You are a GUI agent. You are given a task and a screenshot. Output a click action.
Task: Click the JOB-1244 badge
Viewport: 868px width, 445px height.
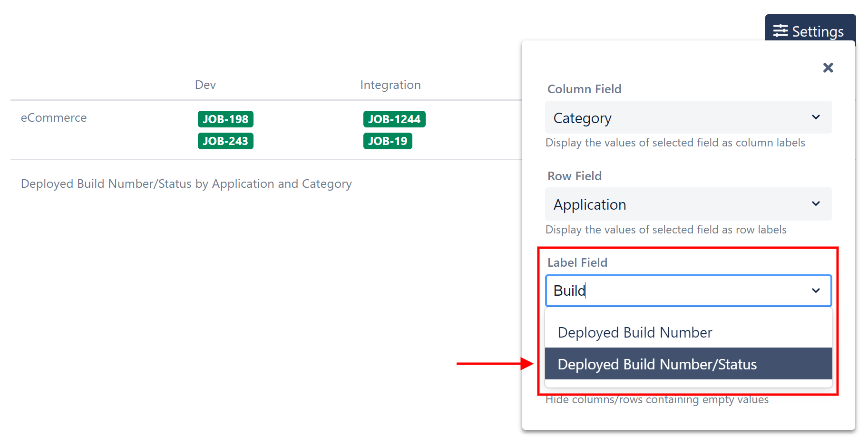[x=394, y=119]
